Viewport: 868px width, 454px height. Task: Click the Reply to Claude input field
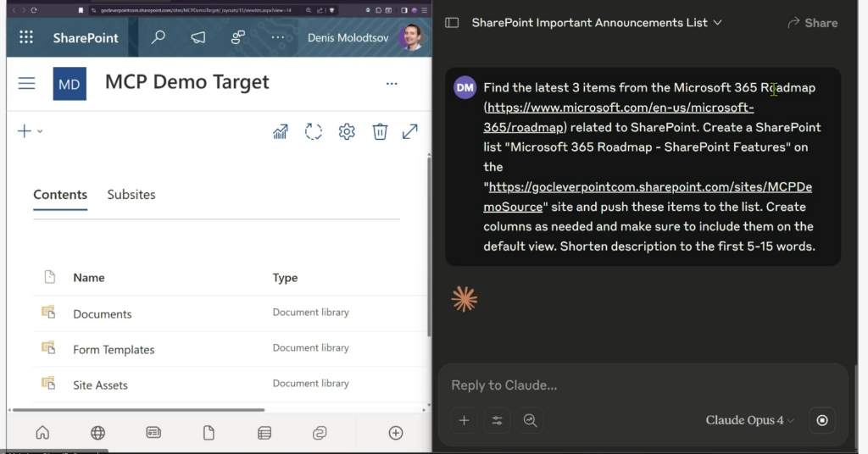click(643, 385)
